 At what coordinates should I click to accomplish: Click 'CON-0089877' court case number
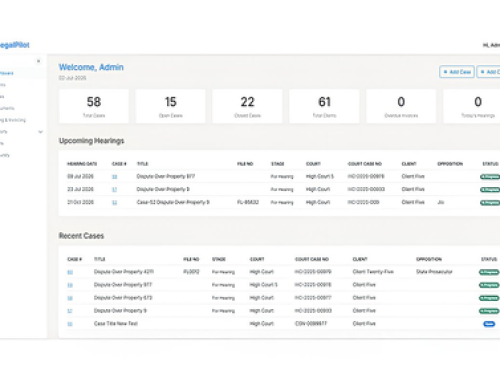pyautogui.click(x=311, y=323)
